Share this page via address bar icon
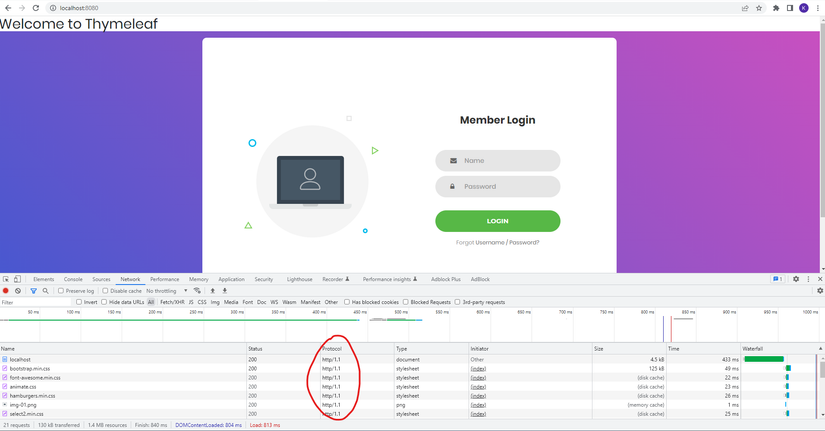Screen dimensions: 825x431 tap(745, 8)
